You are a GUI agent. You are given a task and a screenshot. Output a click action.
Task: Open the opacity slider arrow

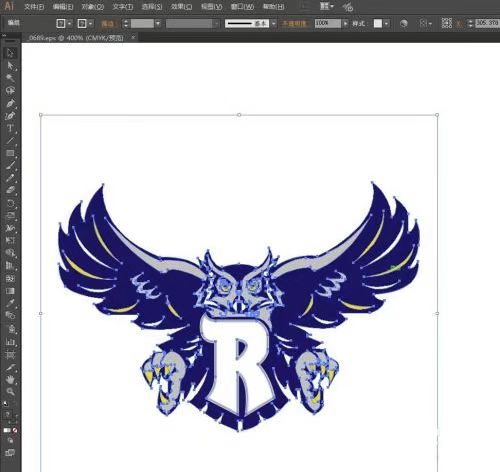point(345,24)
